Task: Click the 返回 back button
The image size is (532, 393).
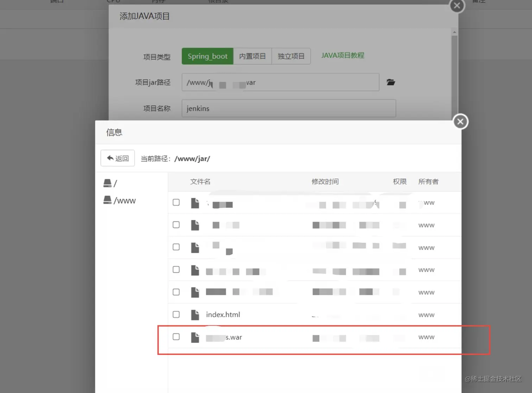Action: click(x=118, y=158)
